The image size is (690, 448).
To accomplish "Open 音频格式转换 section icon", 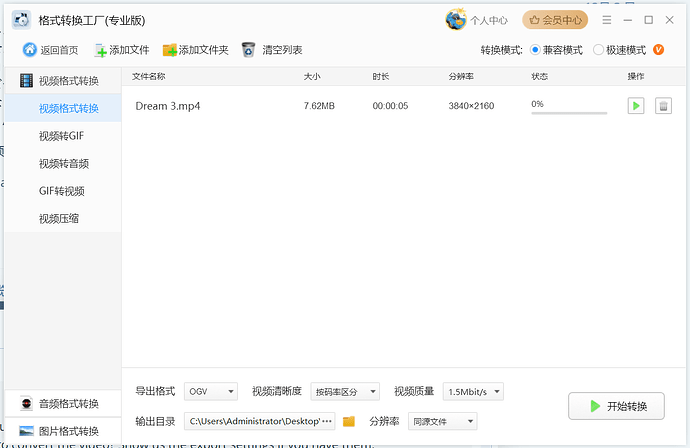I will [26, 403].
